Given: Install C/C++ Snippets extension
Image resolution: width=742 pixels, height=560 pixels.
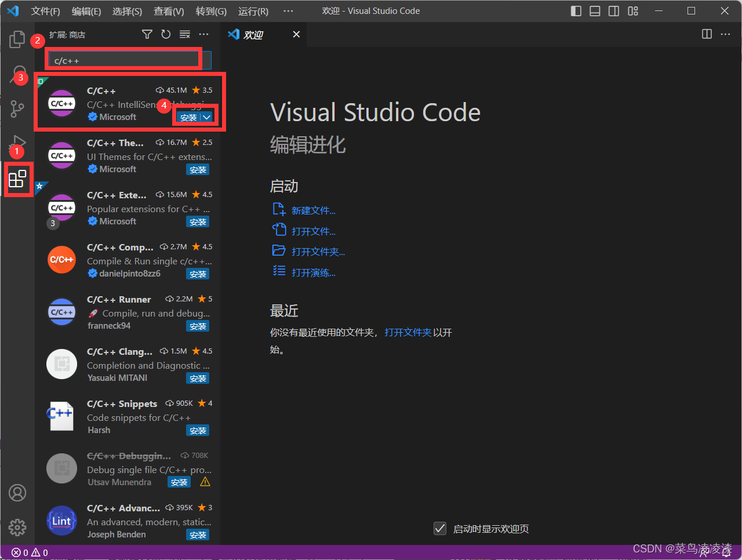Looking at the screenshot, I should point(198,431).
